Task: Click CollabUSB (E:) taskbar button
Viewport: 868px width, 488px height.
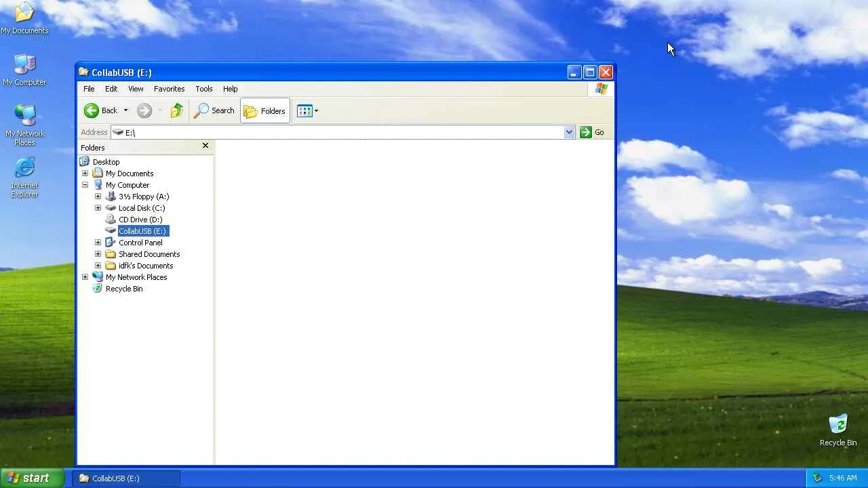Action: coord(126,478)
